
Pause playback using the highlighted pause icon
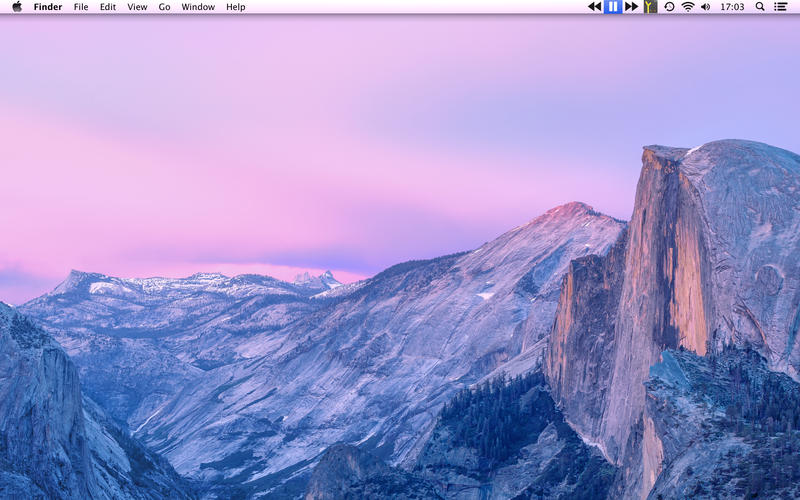pos(613,7)
